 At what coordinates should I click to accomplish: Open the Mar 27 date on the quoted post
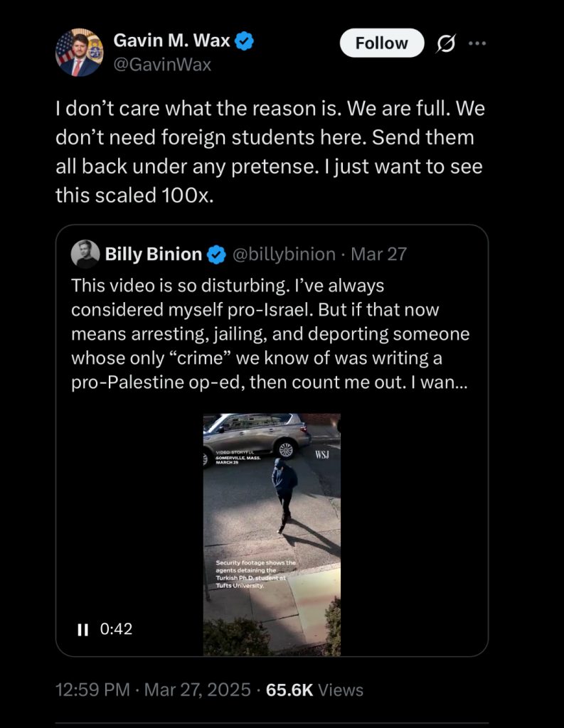(379, 254)
